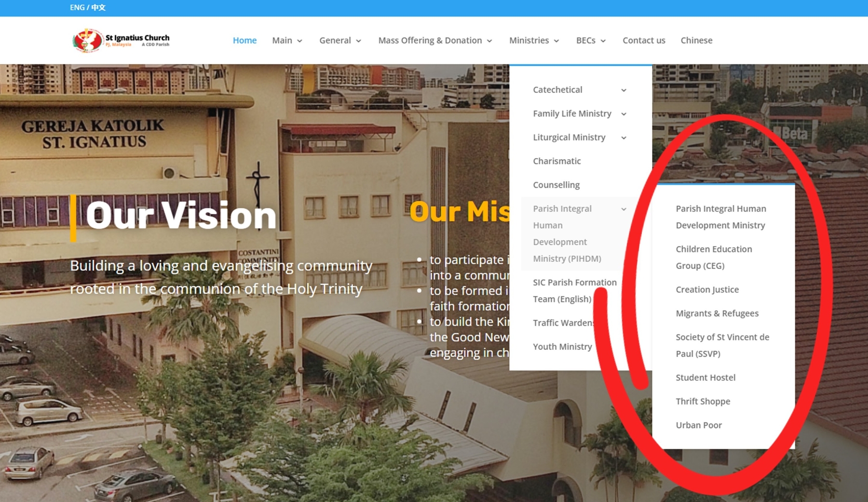Switch language to ENG

click(77, 8)
